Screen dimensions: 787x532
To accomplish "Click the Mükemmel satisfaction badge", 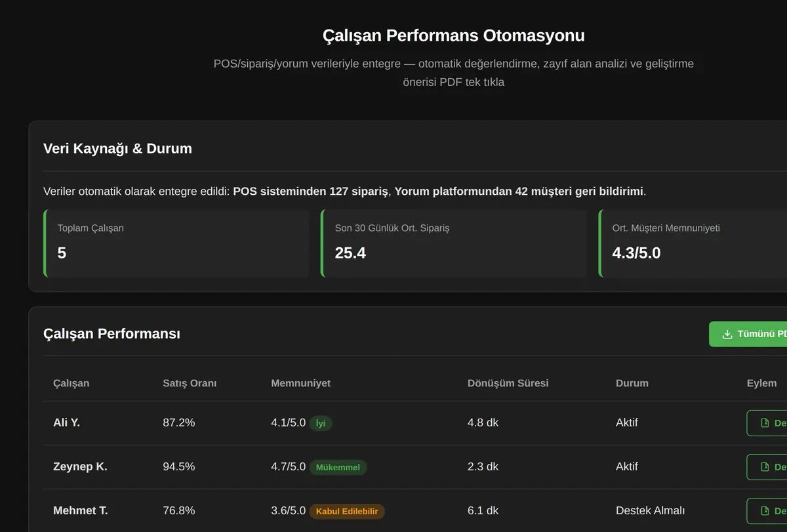I will (x=338, y=468).
